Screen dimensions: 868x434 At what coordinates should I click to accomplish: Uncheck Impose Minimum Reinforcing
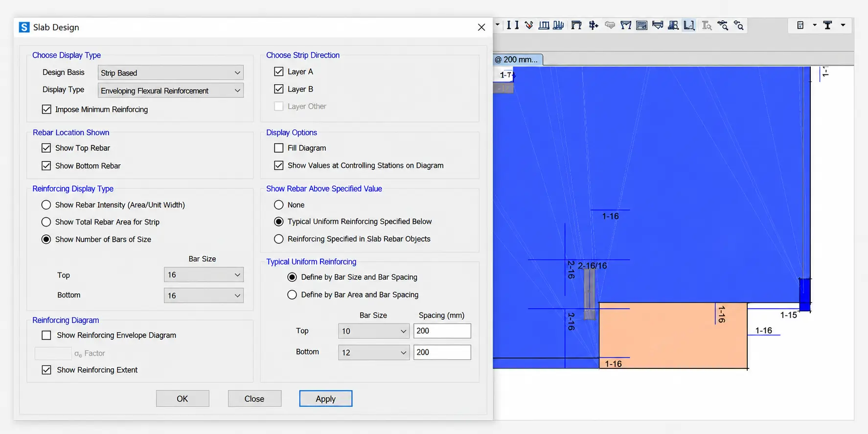tap(46, 109)
